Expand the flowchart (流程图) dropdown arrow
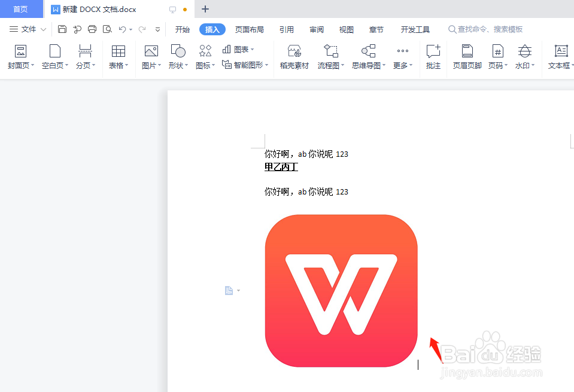The width and height of the screenshot is (574, 392). point(342,65)
